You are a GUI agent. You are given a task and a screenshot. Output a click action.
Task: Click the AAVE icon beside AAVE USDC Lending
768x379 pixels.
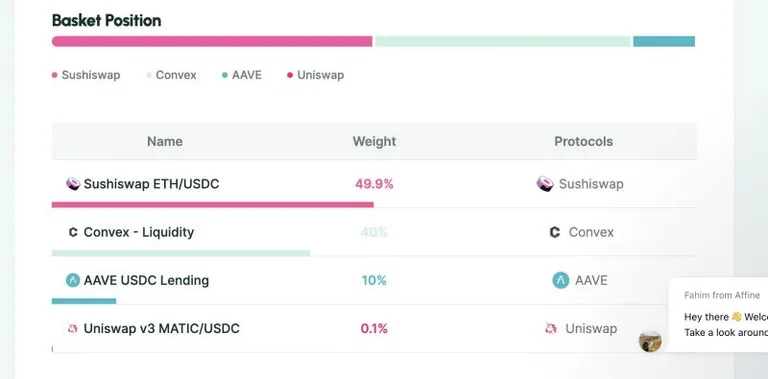(73, 281)
